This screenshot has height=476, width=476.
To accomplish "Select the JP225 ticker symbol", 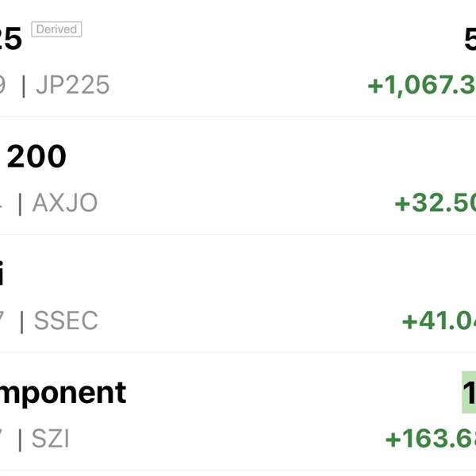I will coord(73,85).
